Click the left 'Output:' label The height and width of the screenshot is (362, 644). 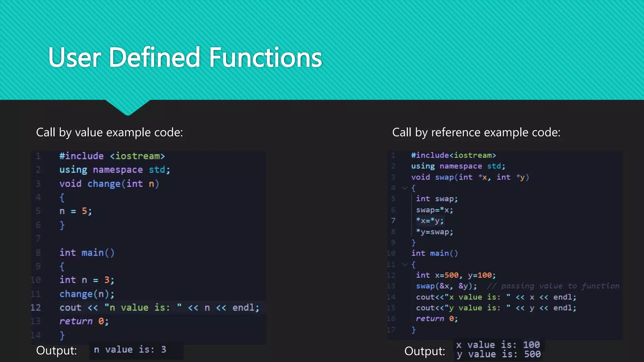[x=57, y=350]
